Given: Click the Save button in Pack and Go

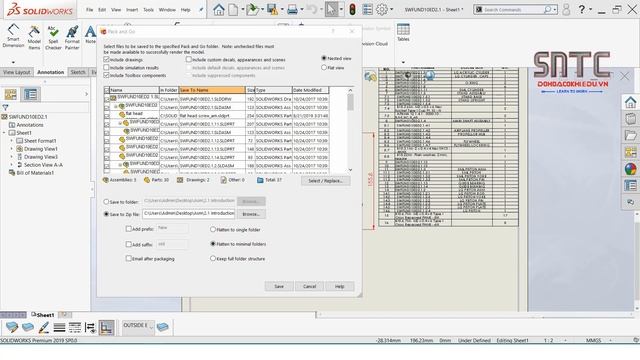Looking at the screenshot, I should pos(279,286).
